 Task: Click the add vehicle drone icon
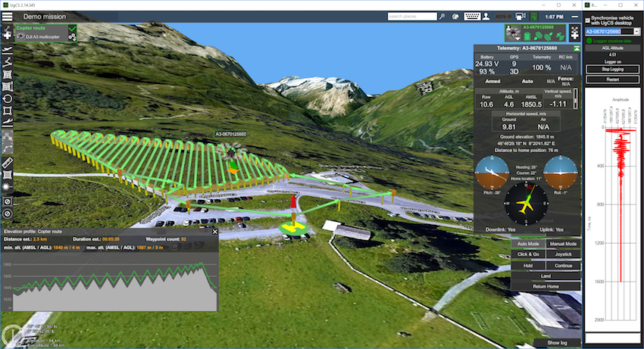pos(575,33)
